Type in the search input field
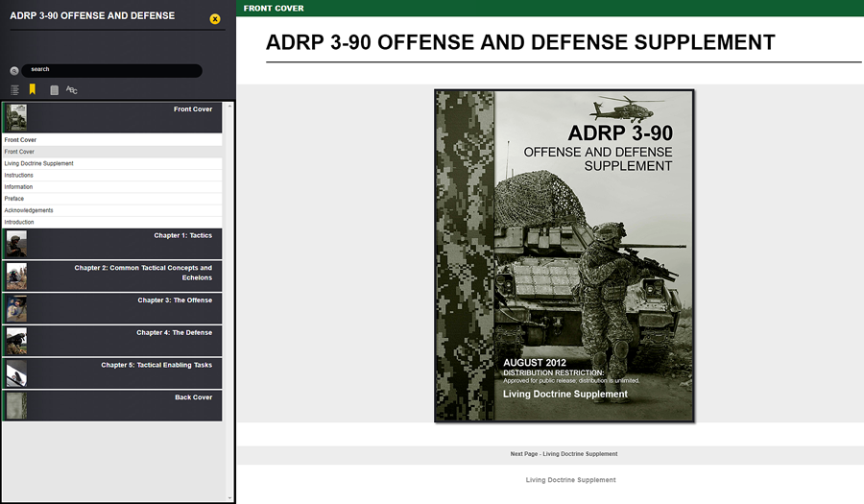 click(x=112, y=70)
